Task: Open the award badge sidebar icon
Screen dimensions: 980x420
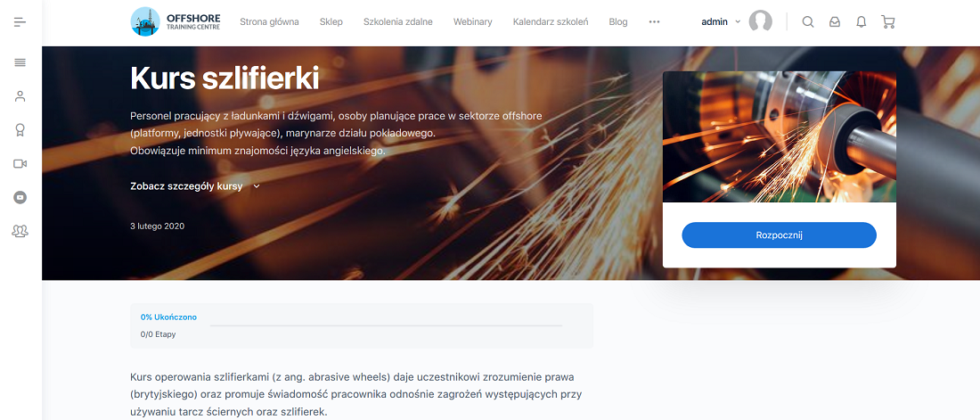Action: (x=20, y=130)
